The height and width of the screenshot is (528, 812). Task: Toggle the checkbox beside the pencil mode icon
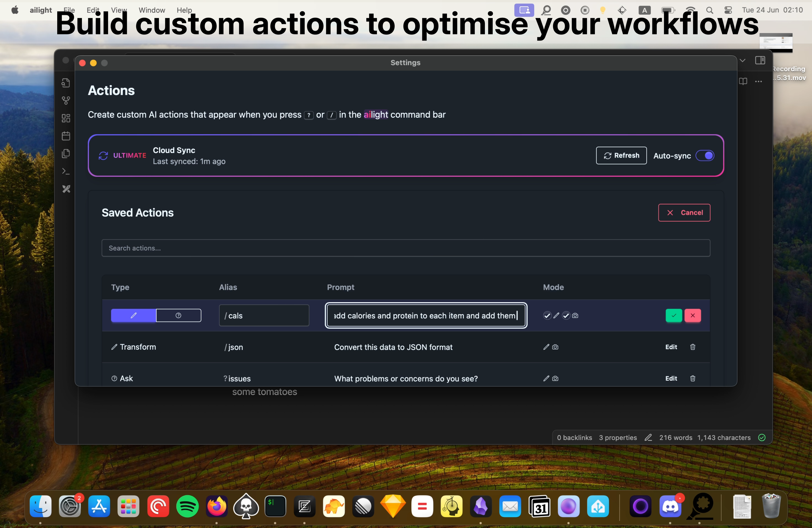click(x=547, y=316)
